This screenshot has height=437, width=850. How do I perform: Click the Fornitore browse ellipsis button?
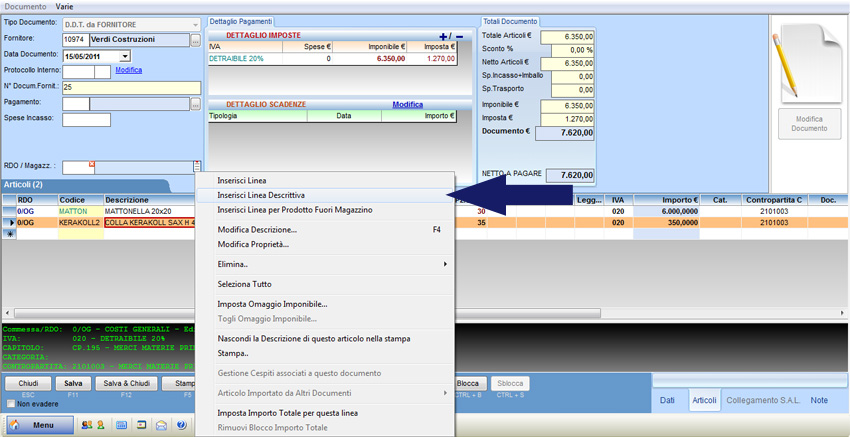(x=196, y=41)
